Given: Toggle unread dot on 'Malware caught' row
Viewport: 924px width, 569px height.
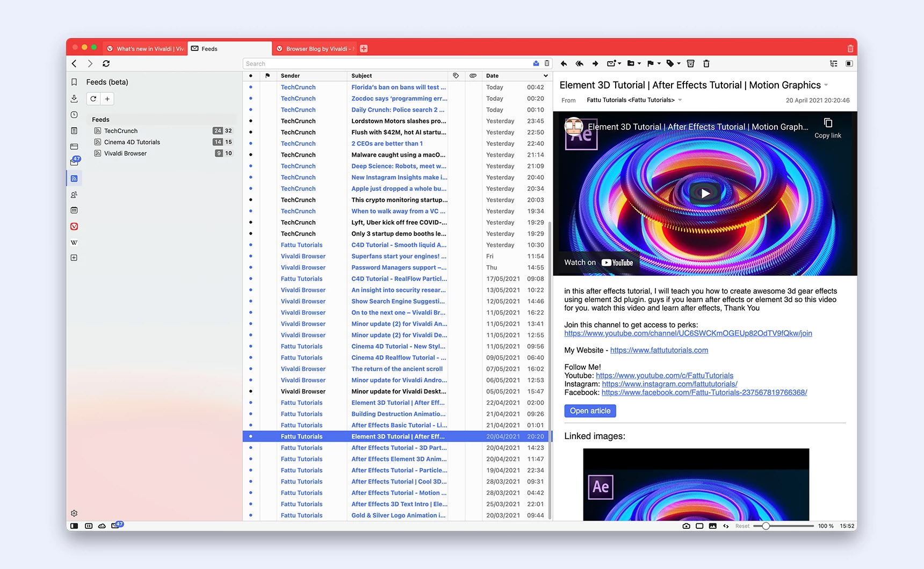Looking at the screenshot, I should click(x=250, y=155).
